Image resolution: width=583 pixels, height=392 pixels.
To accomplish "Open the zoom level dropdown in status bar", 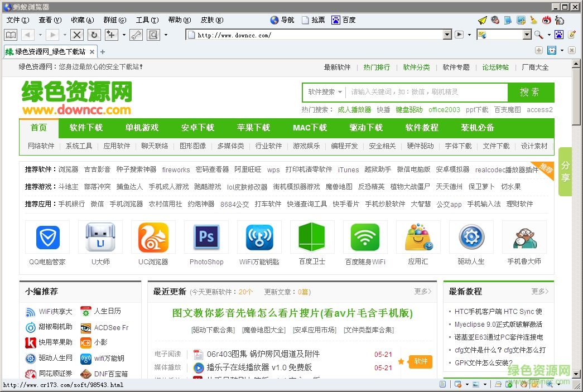I will pyautogui.click(x=558, y=384).
